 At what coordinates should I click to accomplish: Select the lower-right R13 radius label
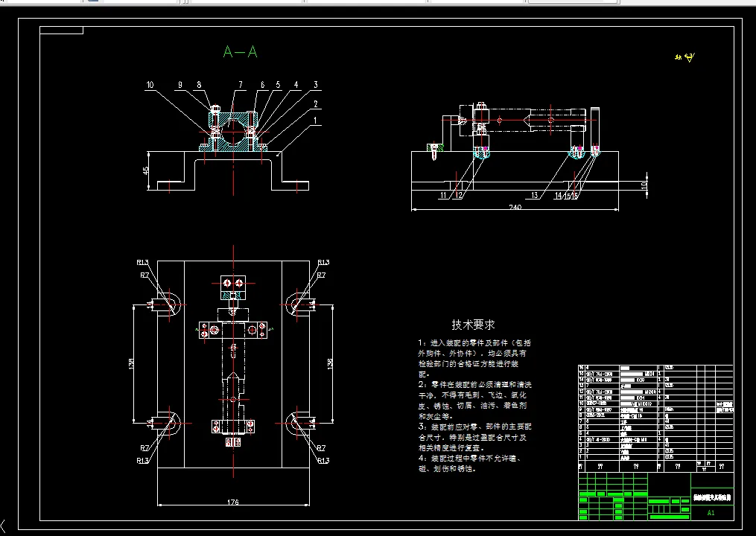323,461
